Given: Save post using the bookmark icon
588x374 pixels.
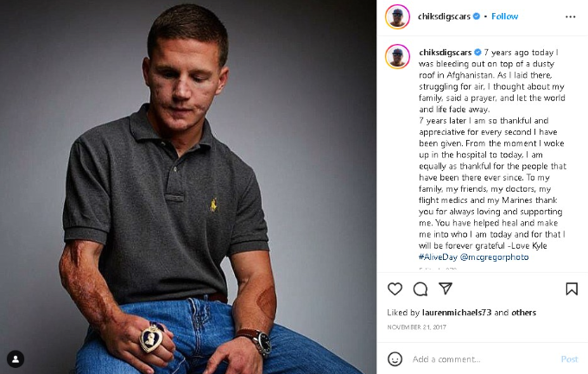Looking at the screenshot, I should (572, 289).
